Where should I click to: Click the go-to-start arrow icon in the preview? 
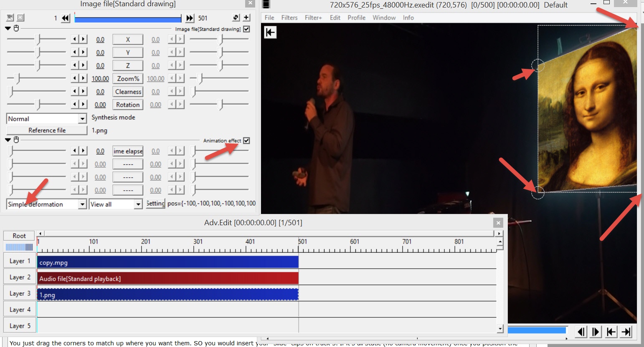tap(270, 33)
